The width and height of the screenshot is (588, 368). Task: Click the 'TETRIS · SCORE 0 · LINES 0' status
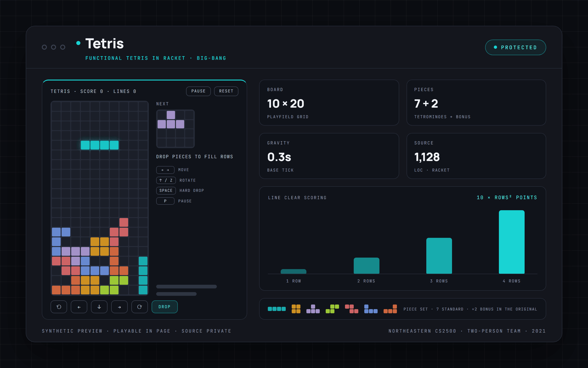pos(93,91)
